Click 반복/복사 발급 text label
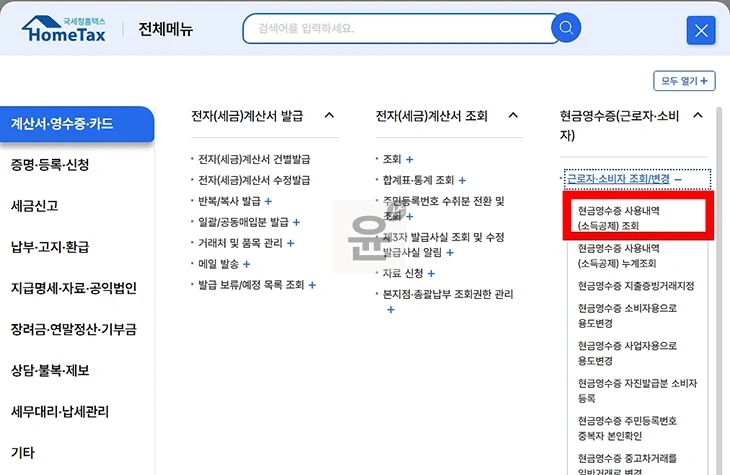Viewport: 730px width, 475px height. click(230, 201)
